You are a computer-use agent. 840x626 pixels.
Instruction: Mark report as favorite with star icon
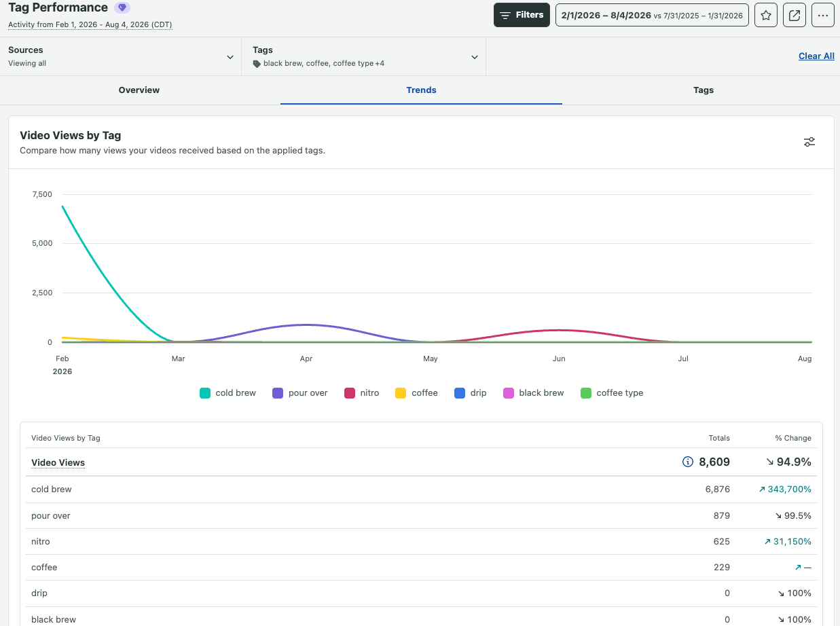click(766, 15)
